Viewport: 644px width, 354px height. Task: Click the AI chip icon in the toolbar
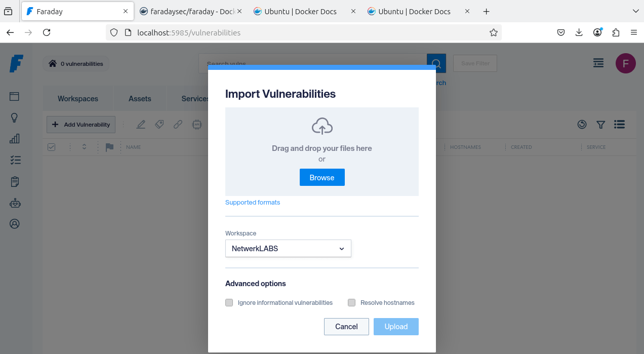(196, 124)
